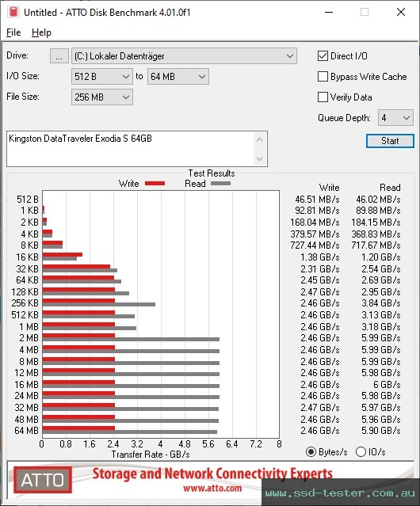Screen dimensions: 420x506
Task: Open the Help menu
Action: [x=41, y=32]
